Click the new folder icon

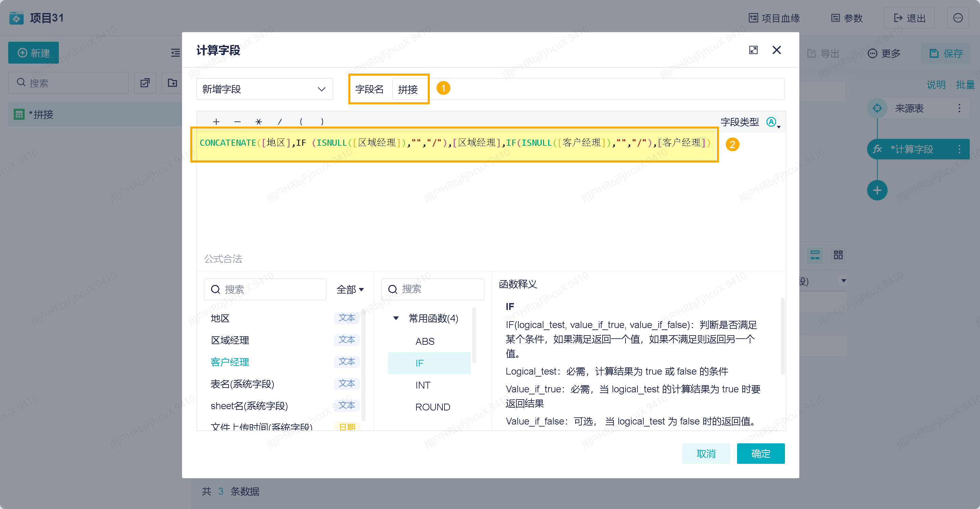pos(172,82)
